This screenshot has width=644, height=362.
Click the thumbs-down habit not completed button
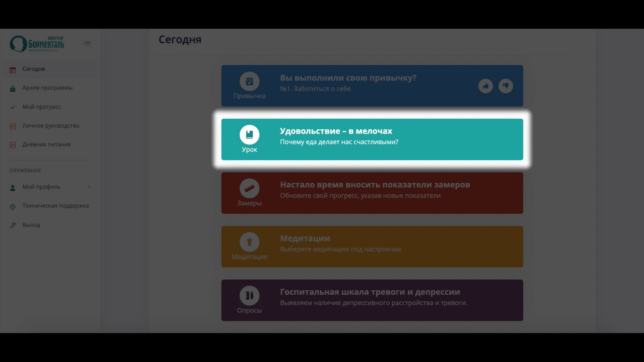point(505,86)
